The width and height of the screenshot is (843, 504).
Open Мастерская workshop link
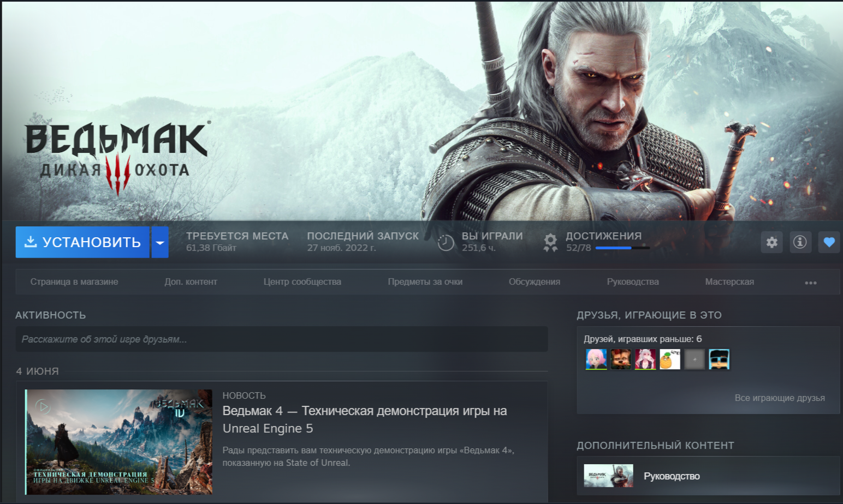coord(729,282)
